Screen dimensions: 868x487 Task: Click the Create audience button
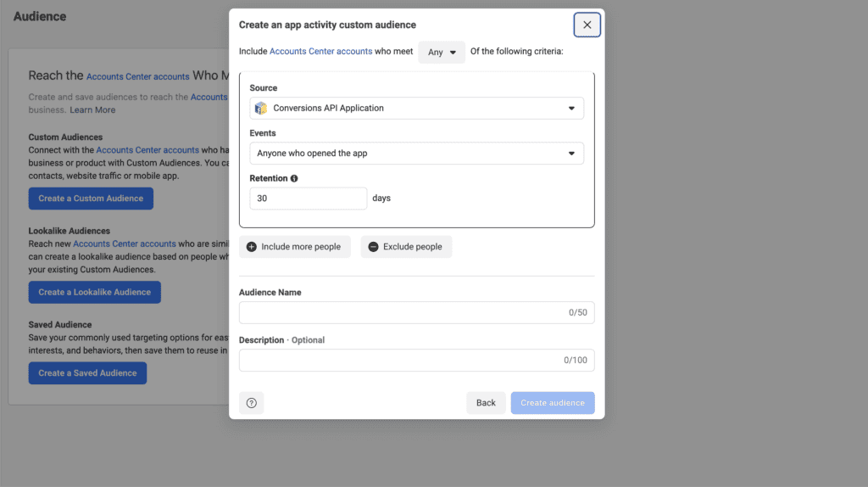[553, 403]
